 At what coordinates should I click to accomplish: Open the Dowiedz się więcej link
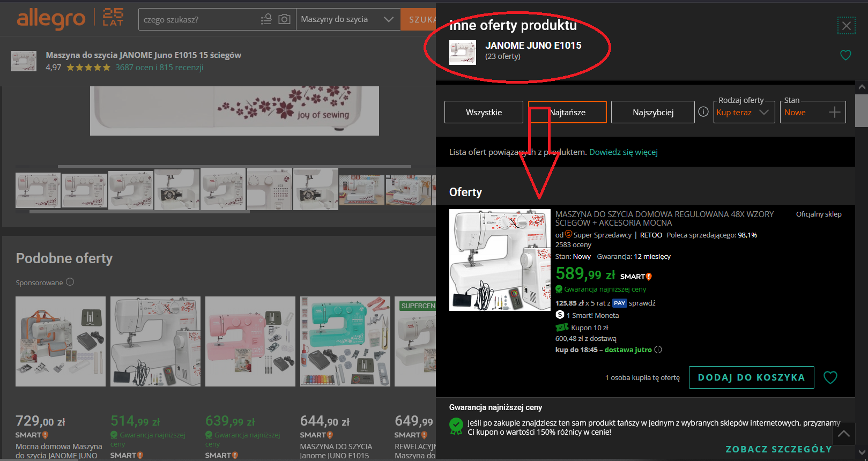click(624, 152)
